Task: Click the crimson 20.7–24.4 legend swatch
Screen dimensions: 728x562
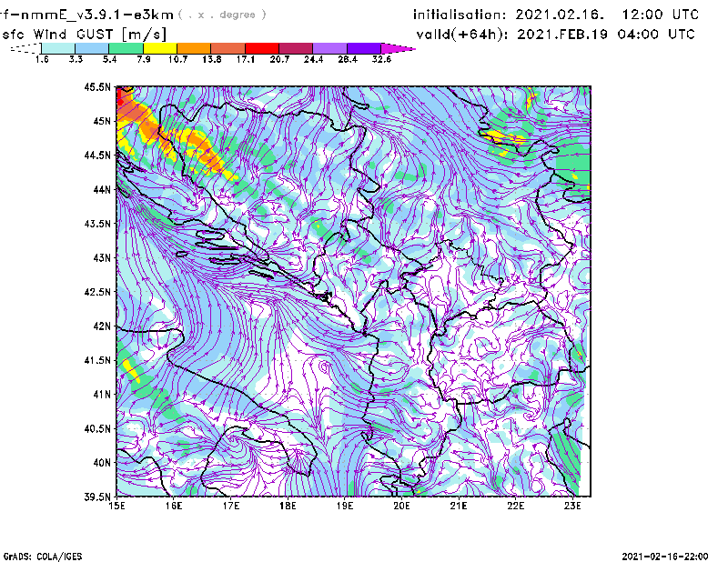Action: coord(296,48)
